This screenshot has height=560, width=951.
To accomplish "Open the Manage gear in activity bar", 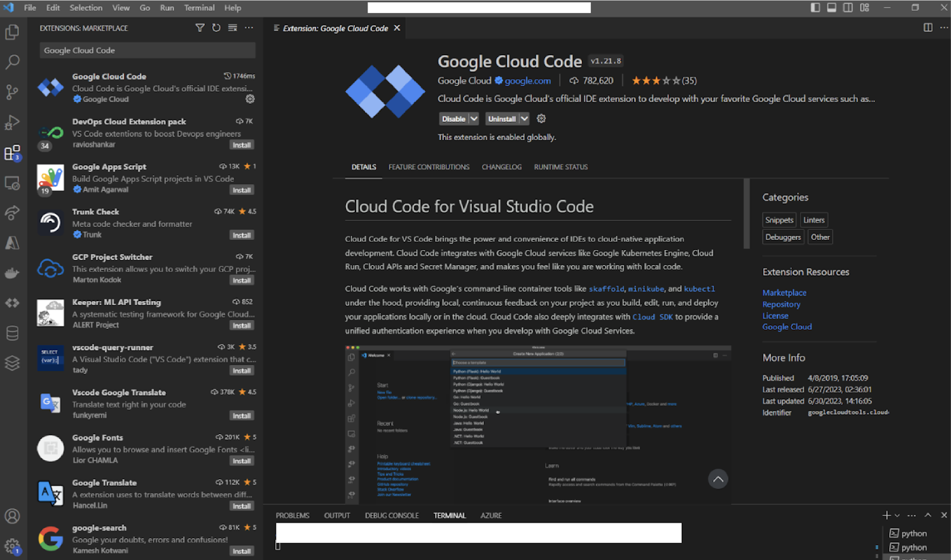I will tap(12, 546).
